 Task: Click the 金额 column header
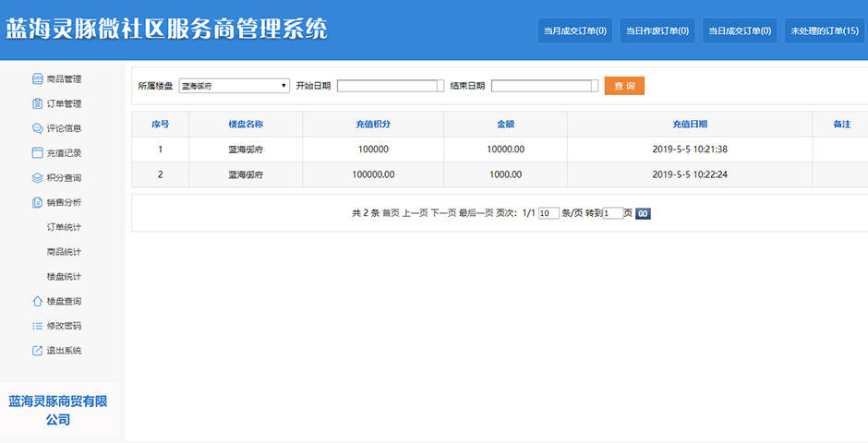click(505, 124)
